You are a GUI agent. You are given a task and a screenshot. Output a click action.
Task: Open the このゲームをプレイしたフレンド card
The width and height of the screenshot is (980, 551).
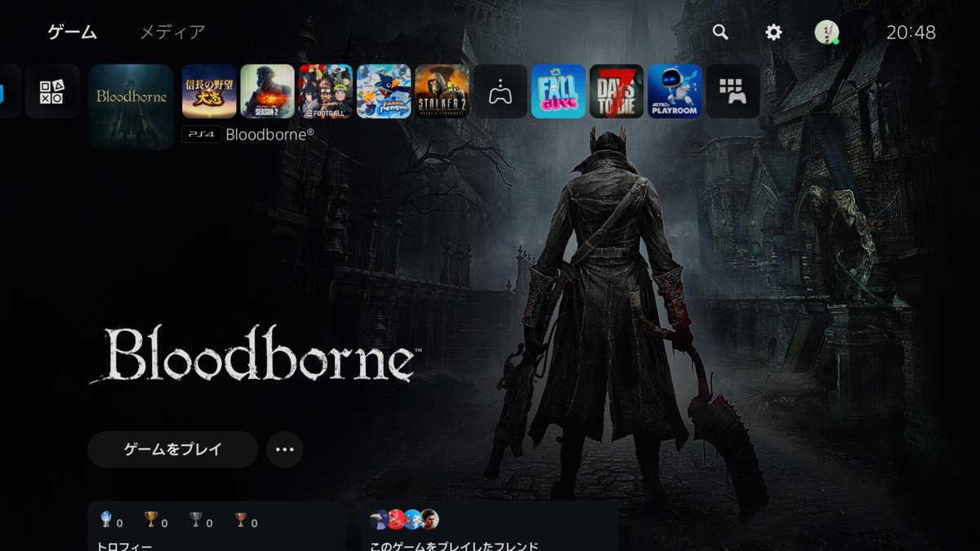pos(490,527)
